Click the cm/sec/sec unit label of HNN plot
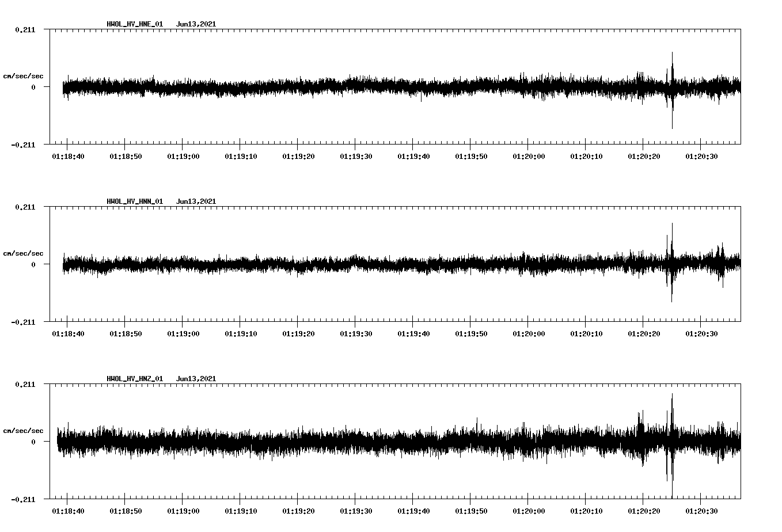The image size is (782, 532). pos(23,253)
